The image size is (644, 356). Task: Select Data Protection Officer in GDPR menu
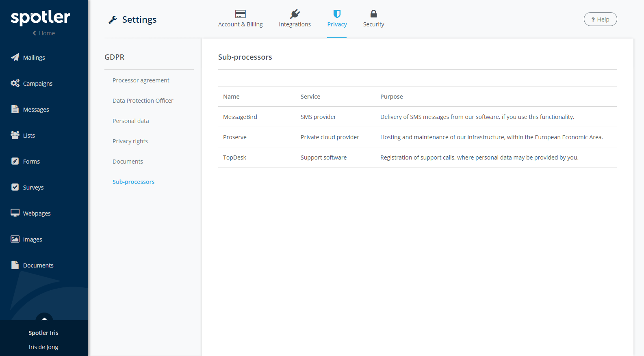click(143, 101)
